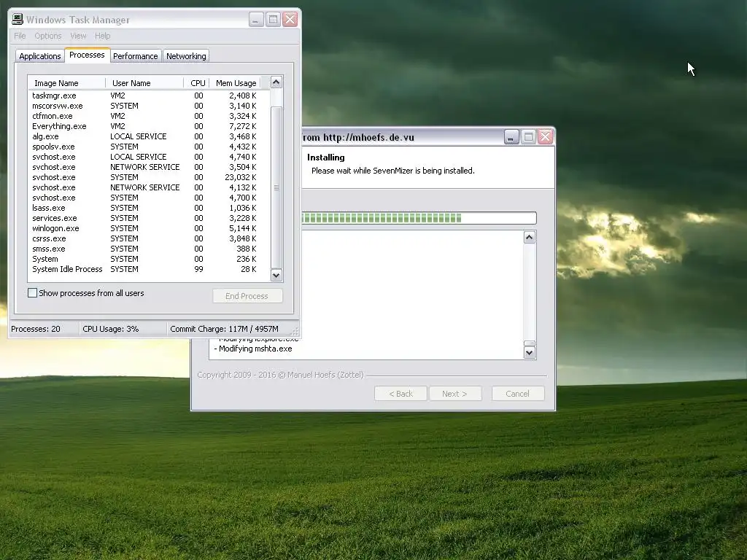Click installer log scroll down arrow
Screen dimensions: 747x560
coord(530,352)
